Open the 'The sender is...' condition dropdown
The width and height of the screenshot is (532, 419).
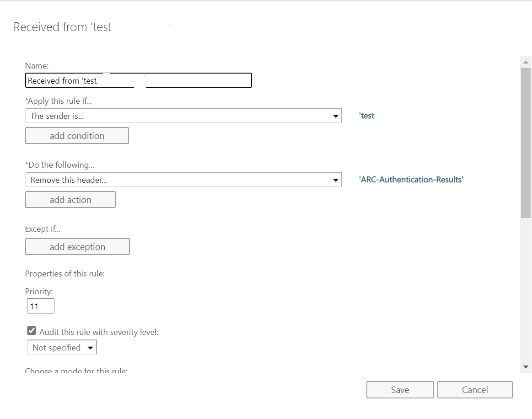coord(183,115)
